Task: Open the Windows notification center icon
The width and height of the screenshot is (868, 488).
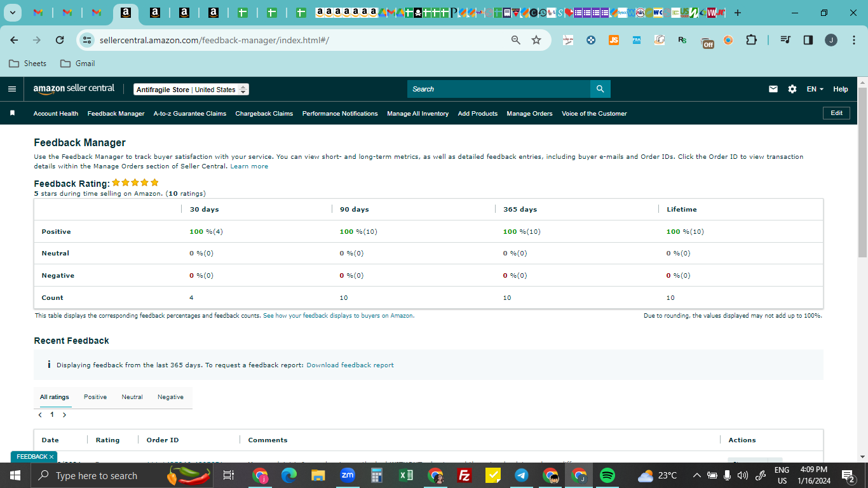Action: tap(848, 475)
